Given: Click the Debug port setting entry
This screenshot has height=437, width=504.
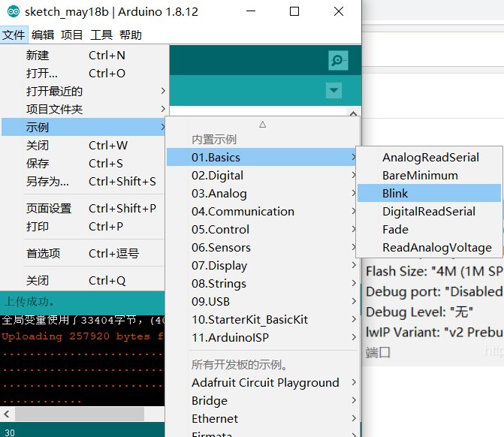Looking at the screenshot, I should (434, 291).
